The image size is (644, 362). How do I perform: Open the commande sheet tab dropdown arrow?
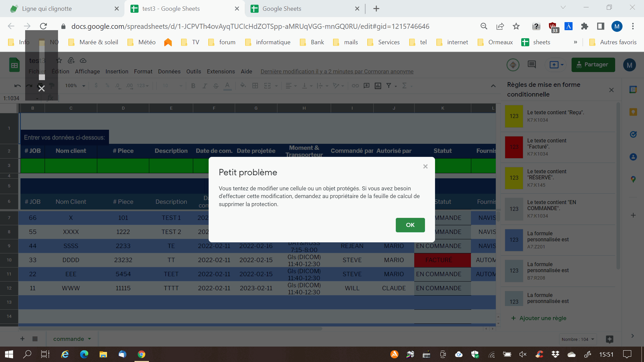pyautogui.click(x=90, y=339)
